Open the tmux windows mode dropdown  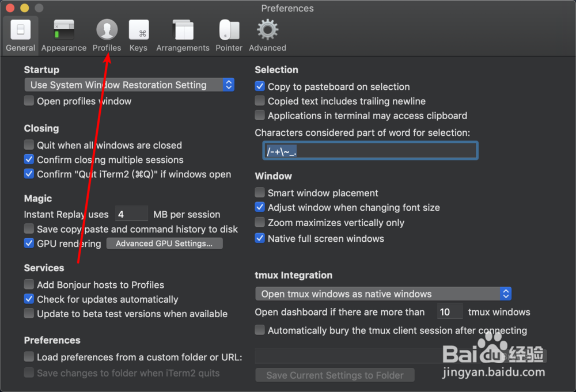383,294
